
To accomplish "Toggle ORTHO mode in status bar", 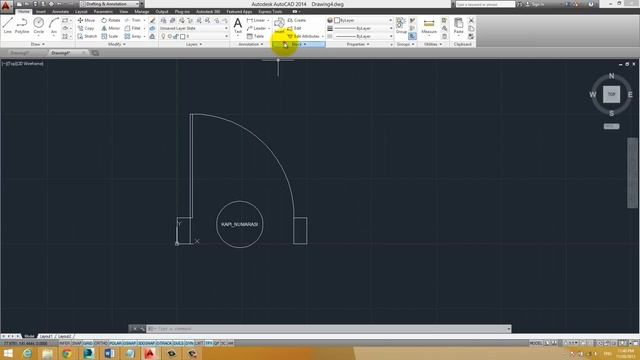I will tap(100, 344).
